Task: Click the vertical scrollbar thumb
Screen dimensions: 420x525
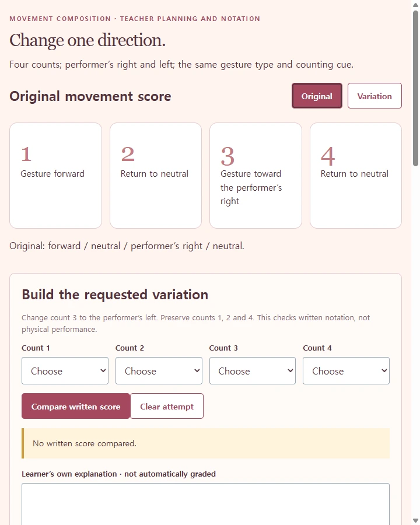Action: (x=416, y=88)
